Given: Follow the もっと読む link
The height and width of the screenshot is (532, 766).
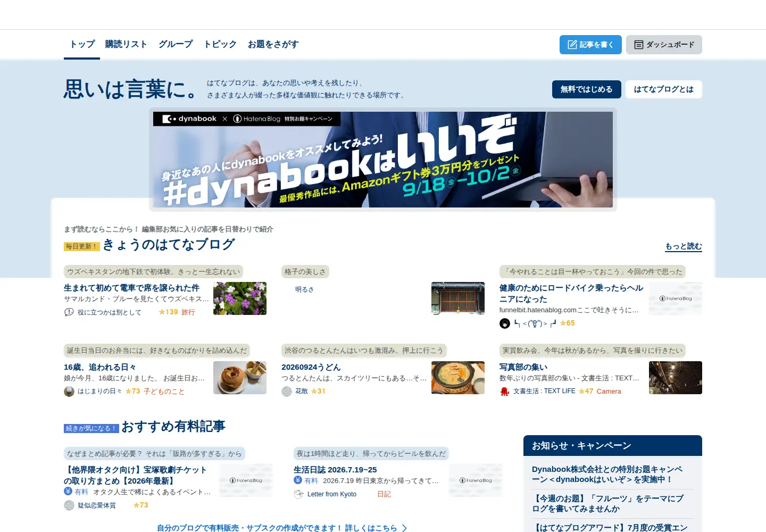Looking at the screenshot, I should [684, 246].
